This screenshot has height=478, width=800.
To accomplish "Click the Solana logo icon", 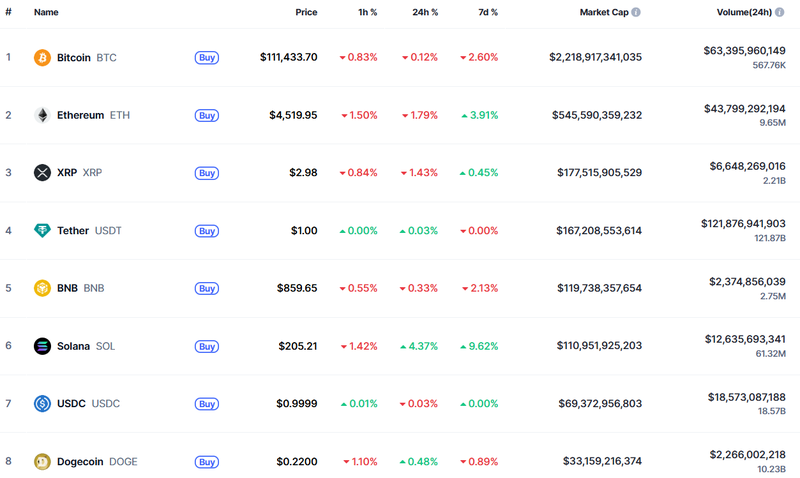I will tap(42, 346).
